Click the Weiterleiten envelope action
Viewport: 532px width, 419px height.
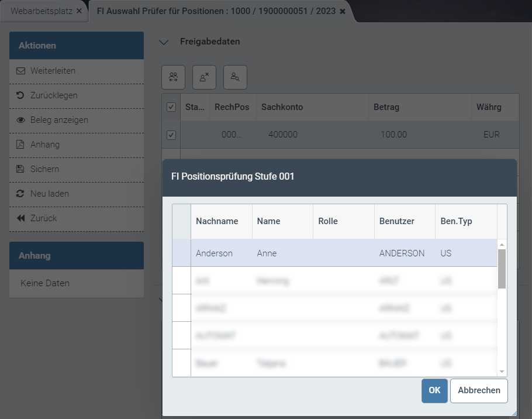(x=53, y=71)
